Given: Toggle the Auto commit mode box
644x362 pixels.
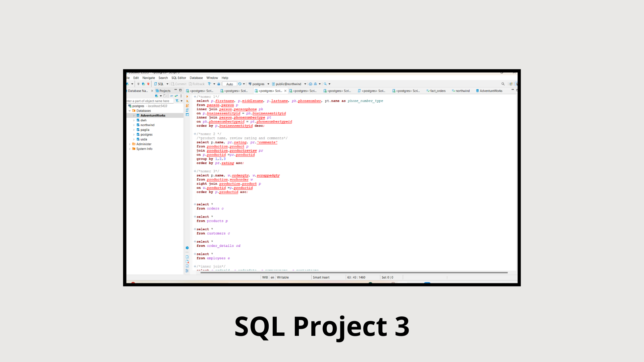Looking at the screenshot, I should [229, 84].
